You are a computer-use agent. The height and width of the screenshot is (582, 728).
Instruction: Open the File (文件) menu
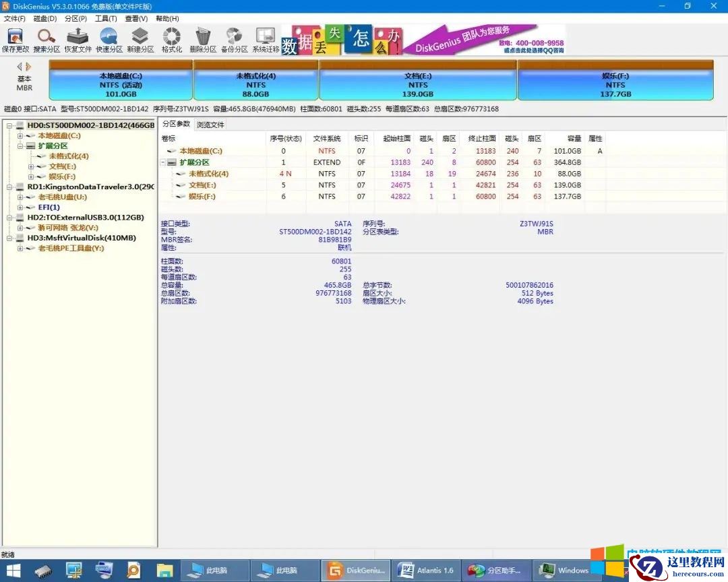pyautogui.click(x=14, y=19)
